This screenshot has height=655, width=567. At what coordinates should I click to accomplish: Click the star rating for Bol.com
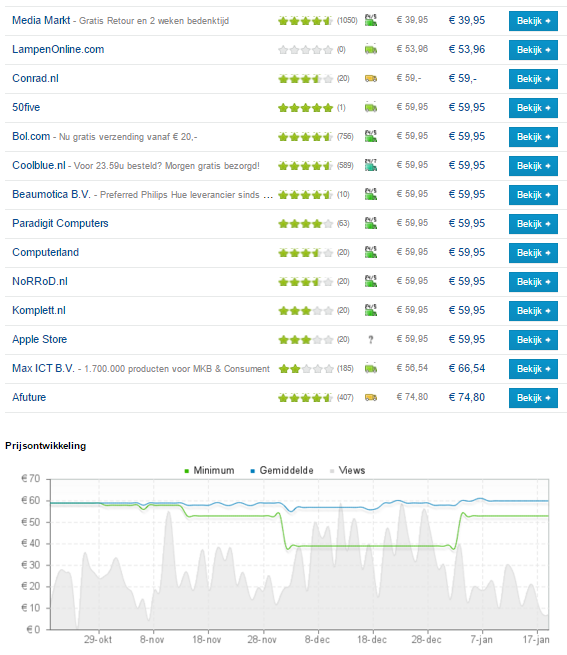pyautogui.click(x=305, y=137)
